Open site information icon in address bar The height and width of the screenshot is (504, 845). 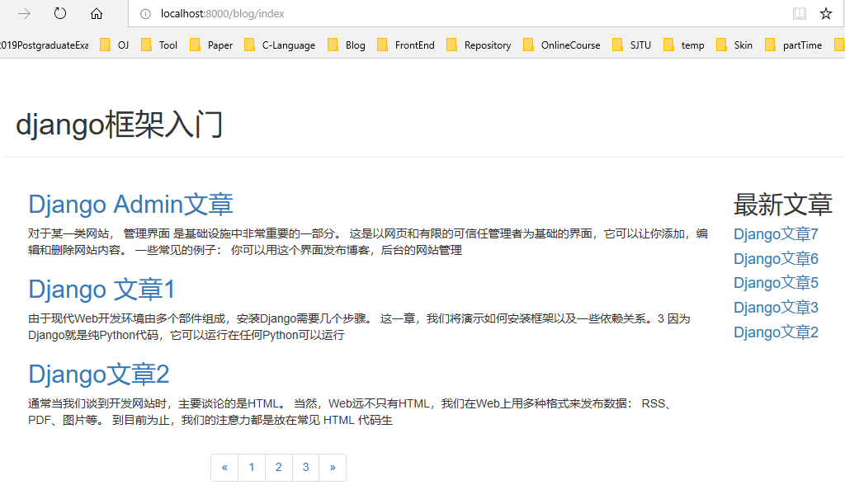(145, 14)
